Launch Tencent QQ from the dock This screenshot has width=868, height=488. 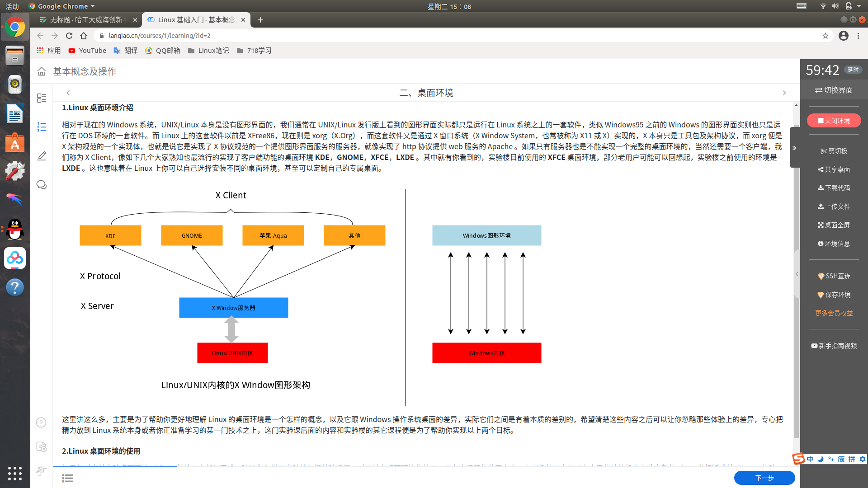click(x=15, y=230)
